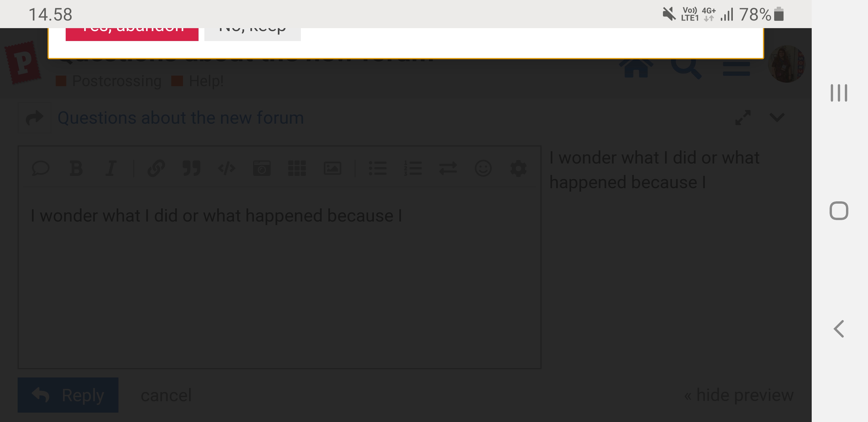Click the grid table icon in the toolbar
The width and height of the screenshot is (868, 422).
[x=297, y=168]
